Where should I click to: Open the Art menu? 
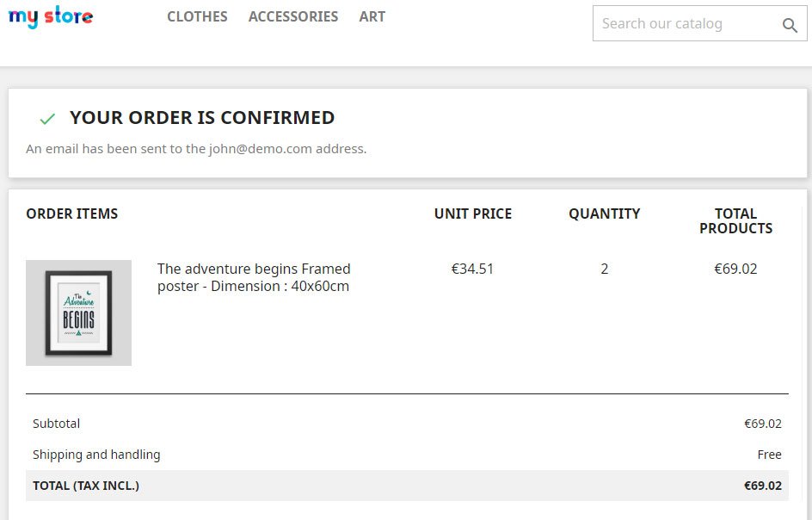[372, 16]
